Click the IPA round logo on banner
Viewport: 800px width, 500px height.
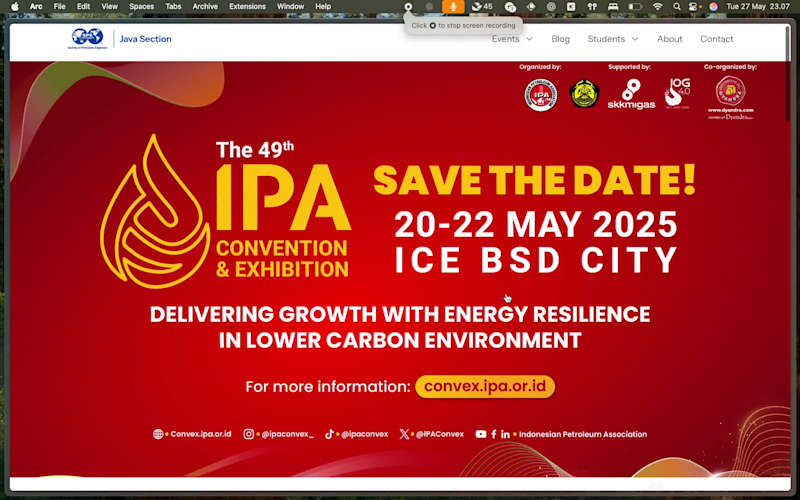pos(541,95)
